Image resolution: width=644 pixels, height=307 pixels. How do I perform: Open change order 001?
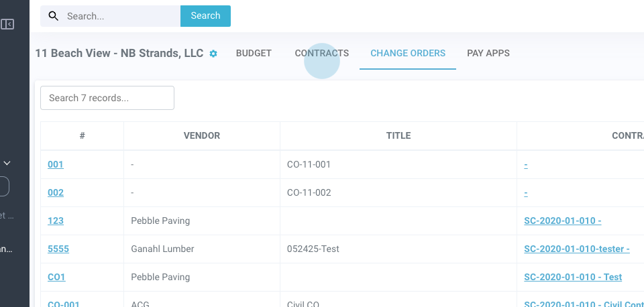[56, 164]
